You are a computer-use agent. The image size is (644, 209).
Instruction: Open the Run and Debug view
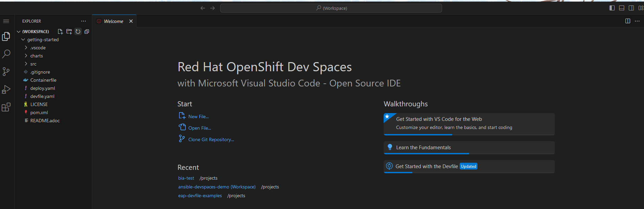(x=6, y=89)
